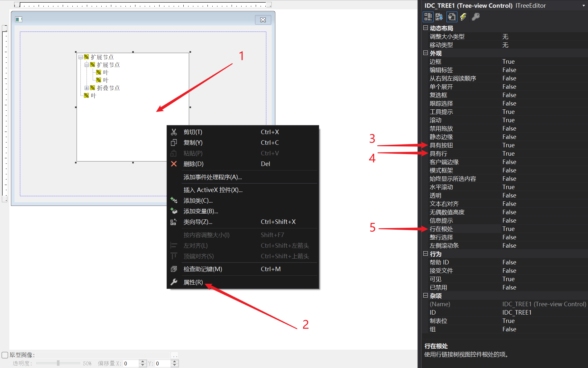Image resolution: width=588 pixels, height=368 pixels.
Task: Collapse the nested 扩展节点 tree node
Action: [x=87, y=65]
